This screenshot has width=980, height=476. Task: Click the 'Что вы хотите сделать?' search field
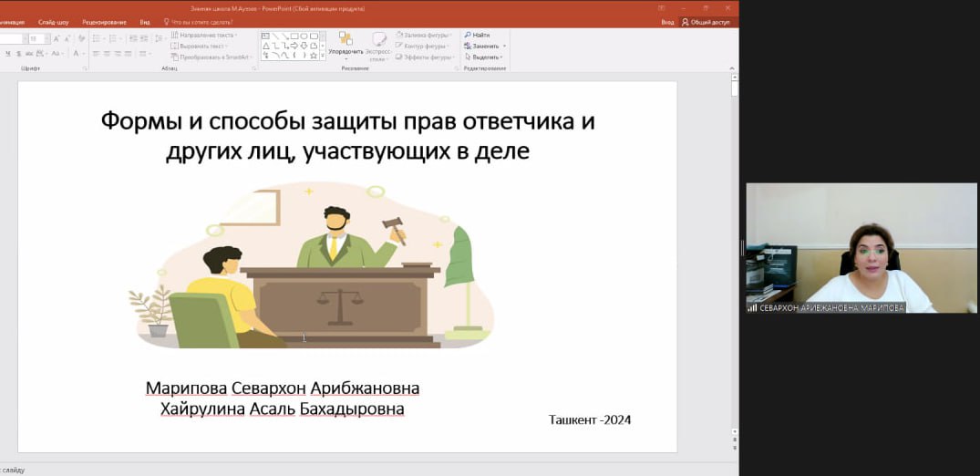pyautogui.click(x=202, y=21)
